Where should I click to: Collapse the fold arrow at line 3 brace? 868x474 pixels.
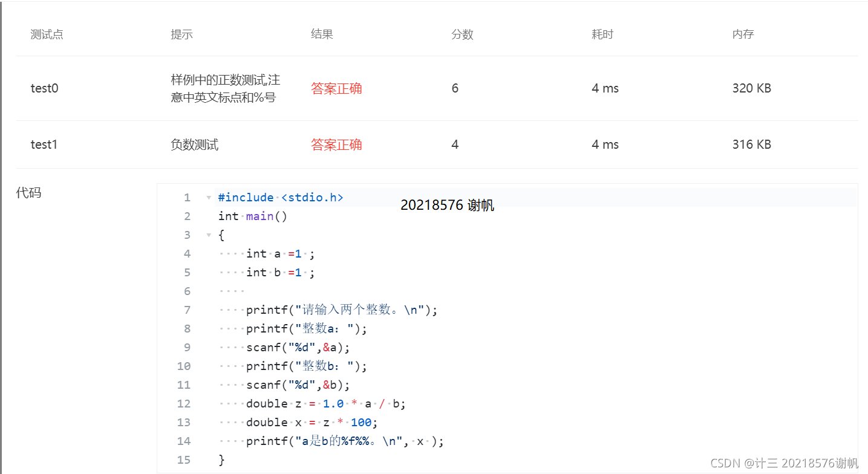209,235
